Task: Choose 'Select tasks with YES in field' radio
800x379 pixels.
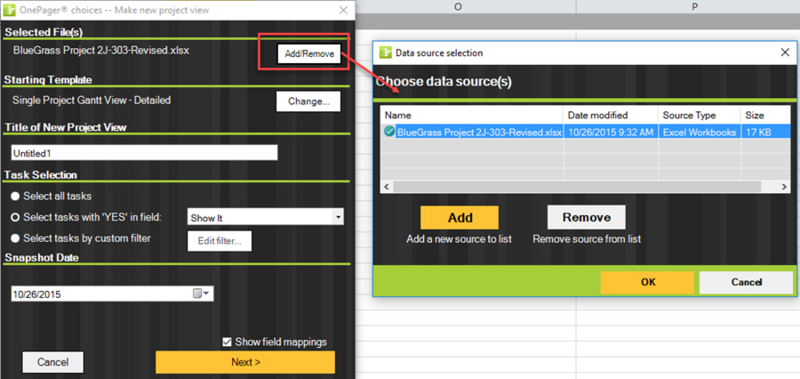Action: pos(16,217)
